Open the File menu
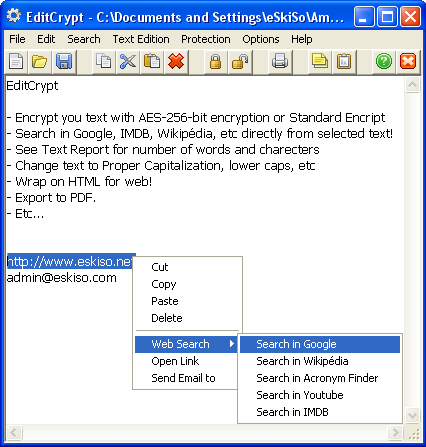Image resolution: width=426 pixels, height=447 pixels. pyautogui.click(x=17, y=39)
